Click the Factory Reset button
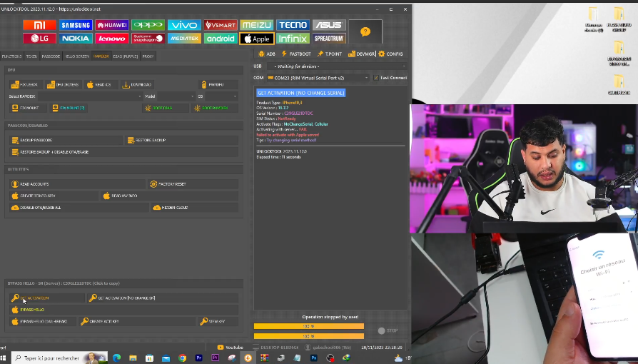Screen dimensions: 638x364 tap(193, 184)
